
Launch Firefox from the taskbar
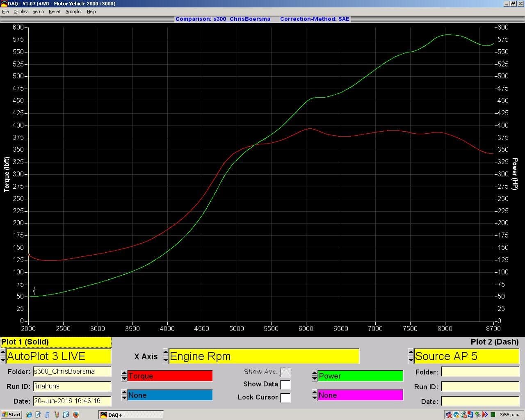pos(76,415)
